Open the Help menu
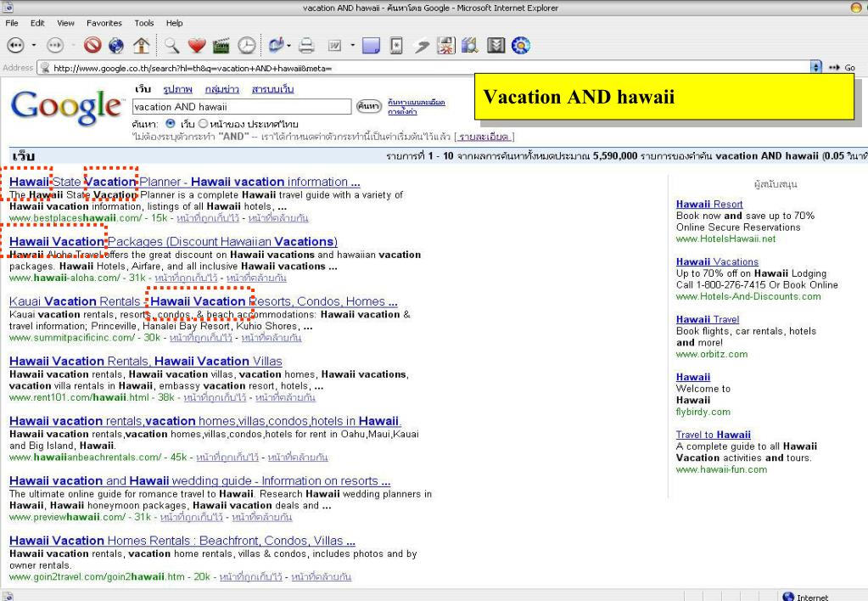 175,23
